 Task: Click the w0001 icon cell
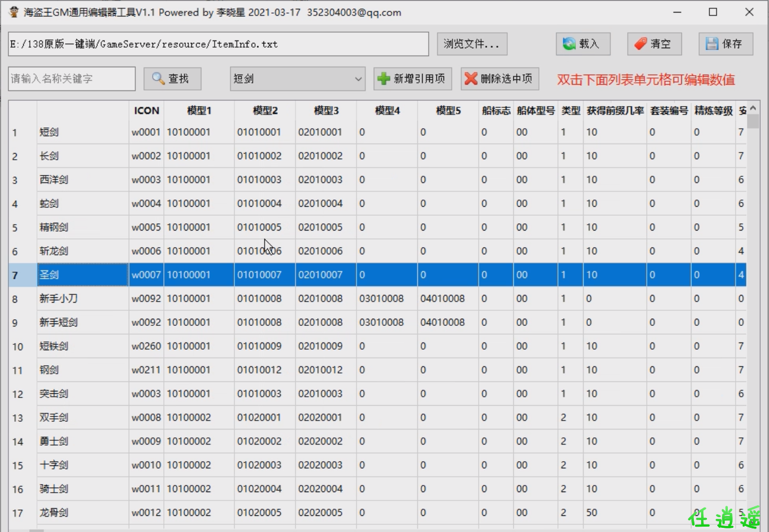(x=147, y=132)
